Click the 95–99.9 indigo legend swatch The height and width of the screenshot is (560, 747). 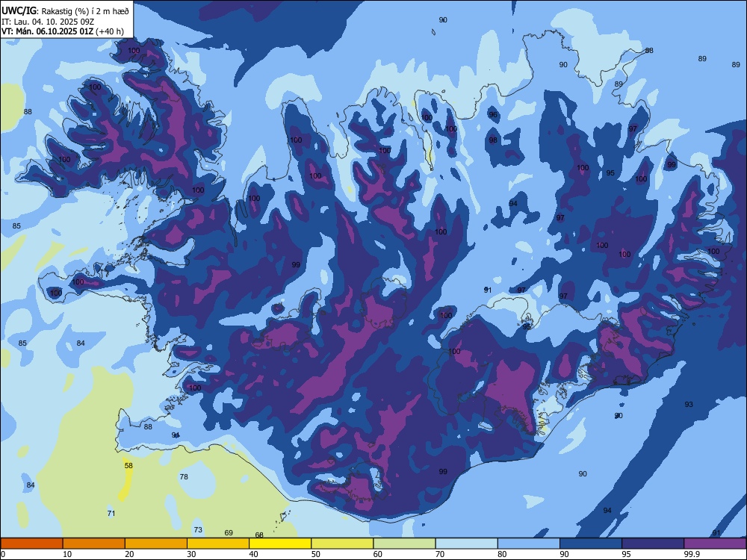653,544
